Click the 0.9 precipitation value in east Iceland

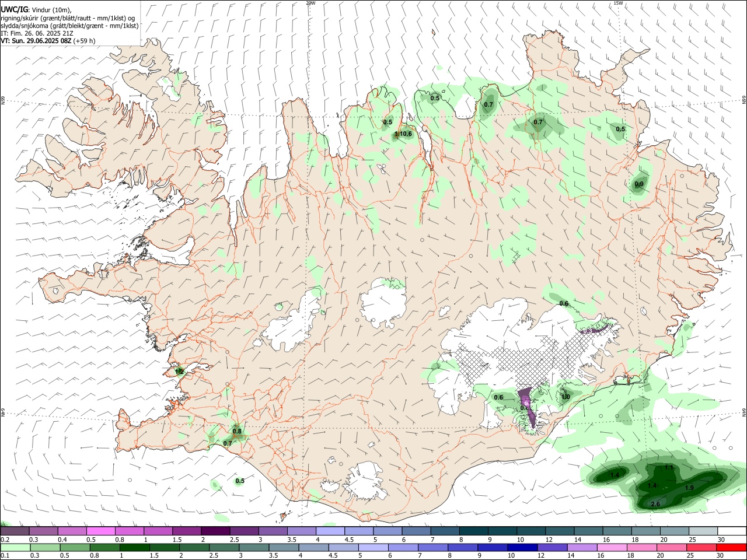639,184
